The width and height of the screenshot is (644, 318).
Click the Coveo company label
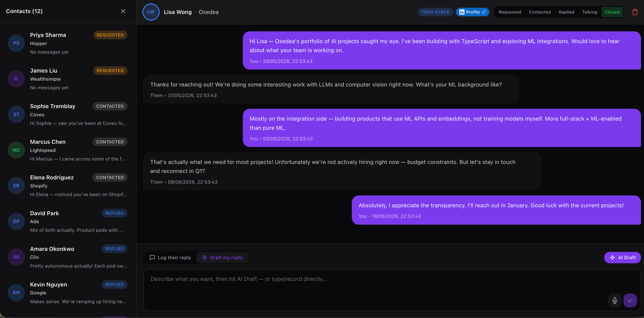(37, 115)
